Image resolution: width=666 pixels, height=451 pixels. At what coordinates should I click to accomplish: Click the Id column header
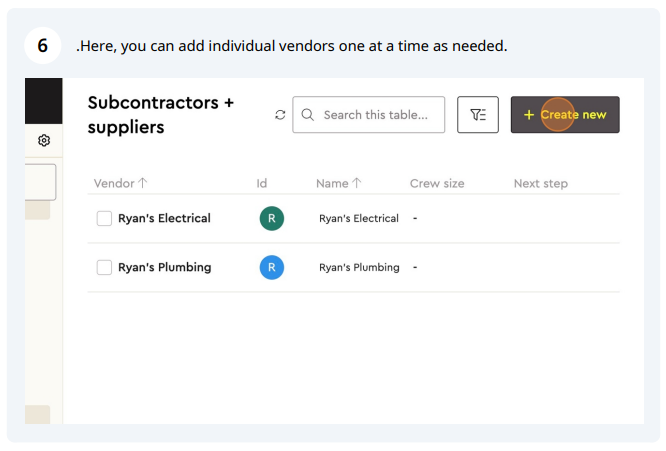[262, 183]
